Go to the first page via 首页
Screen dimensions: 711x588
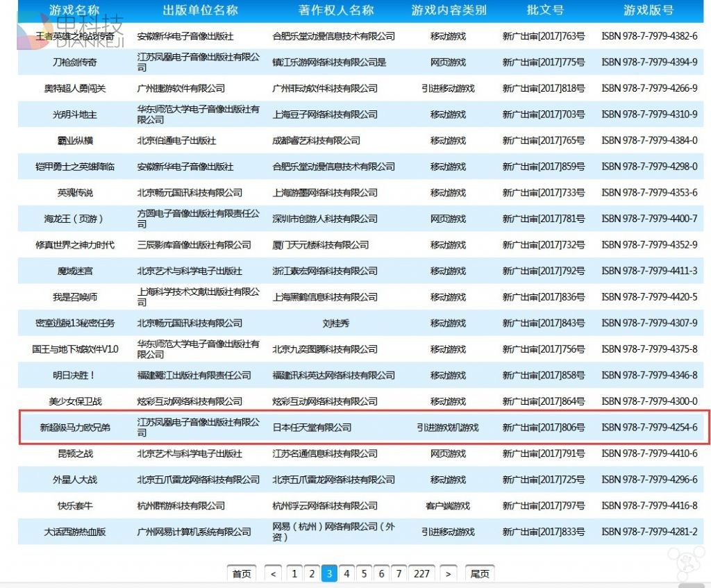(241, 573)
